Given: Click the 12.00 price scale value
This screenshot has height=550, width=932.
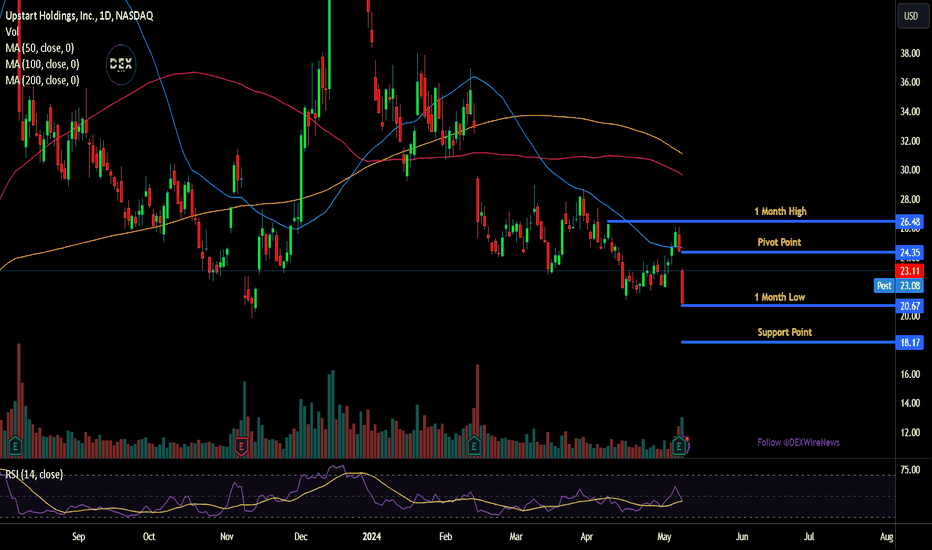Looking at the screenshot, I should pyautogui.click(x=910, y=432).
